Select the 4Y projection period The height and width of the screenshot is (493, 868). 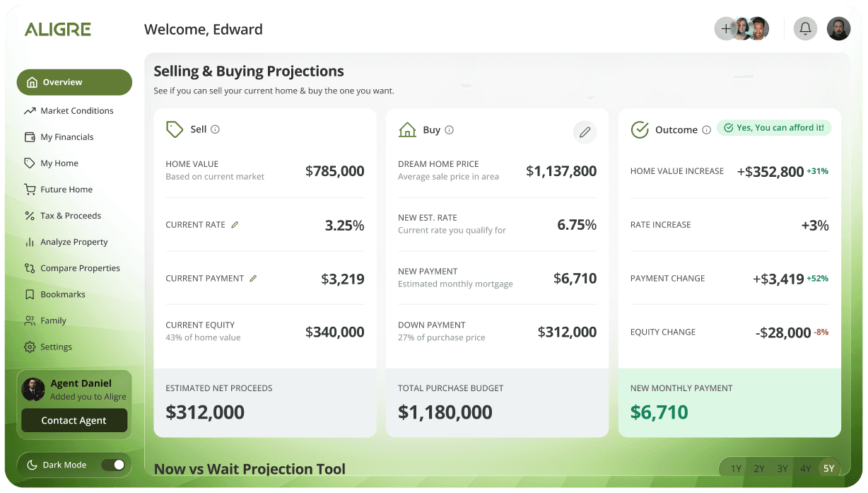[x=806, y=468]
